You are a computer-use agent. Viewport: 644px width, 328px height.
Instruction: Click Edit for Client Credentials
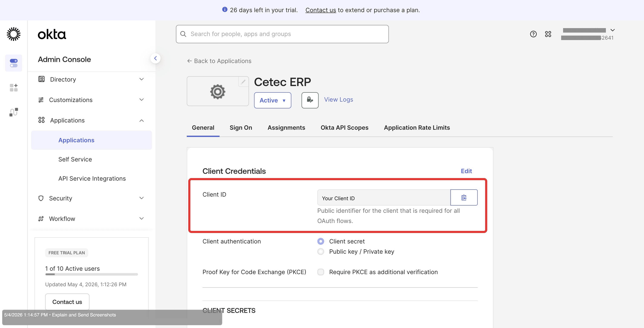point(466,171)
